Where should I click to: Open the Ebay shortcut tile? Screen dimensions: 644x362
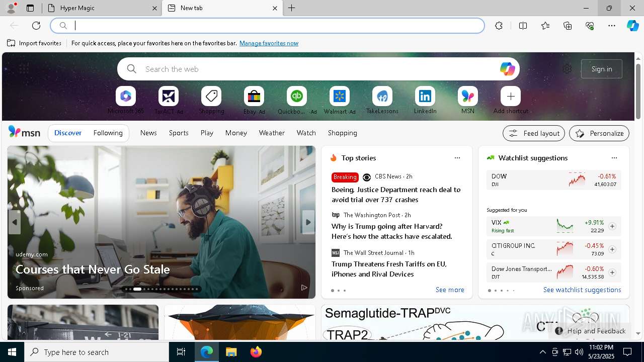coord(254,100)
